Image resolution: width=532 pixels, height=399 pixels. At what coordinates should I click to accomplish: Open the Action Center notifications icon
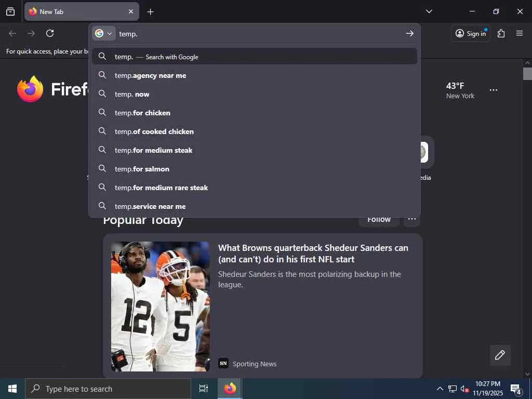(x=516, y=389)
